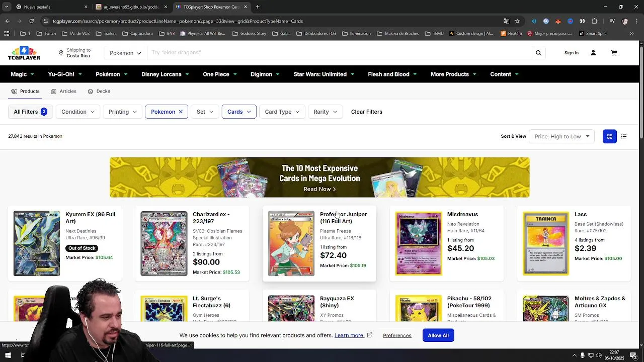This screenshot has width=644, height=362.
Task: Open cookie Preferences
Action: click(397, 335)
